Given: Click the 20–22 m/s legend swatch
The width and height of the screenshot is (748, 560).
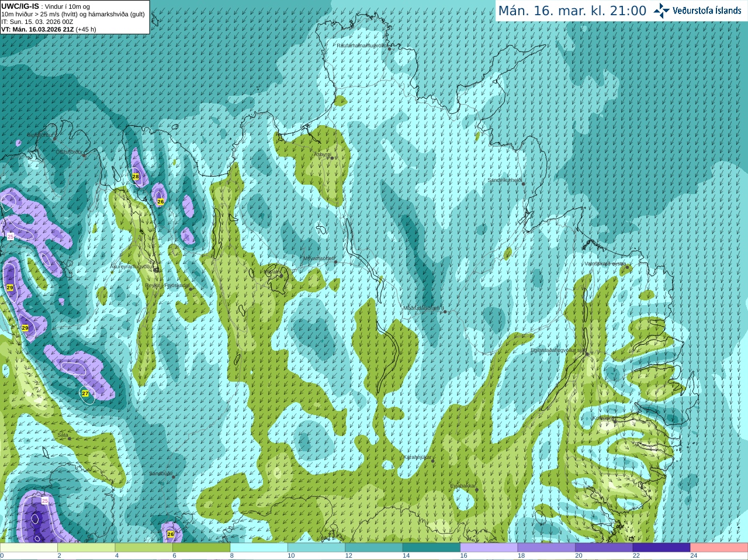Looking at the screenshot, I should pos(604,548).
